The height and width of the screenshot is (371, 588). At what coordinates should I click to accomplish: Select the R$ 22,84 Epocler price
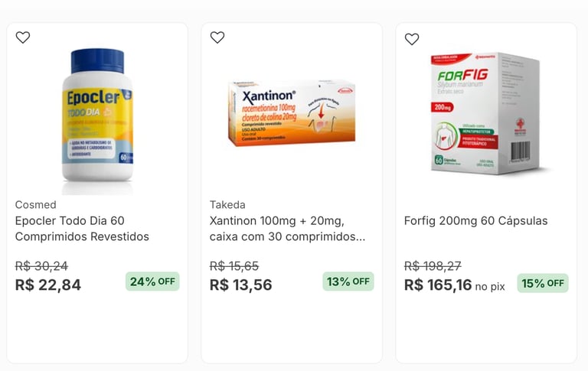47,285
